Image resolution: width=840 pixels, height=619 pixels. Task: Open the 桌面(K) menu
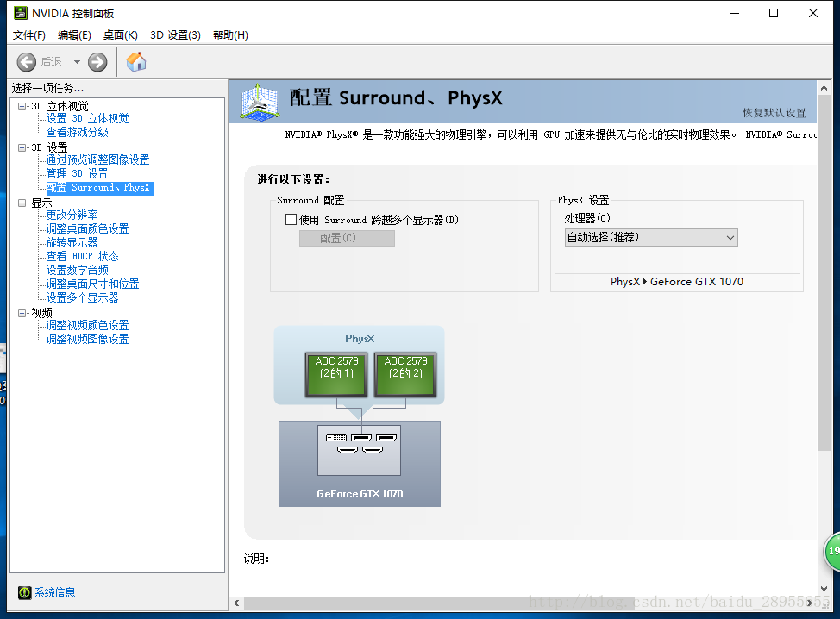[121, 35]
